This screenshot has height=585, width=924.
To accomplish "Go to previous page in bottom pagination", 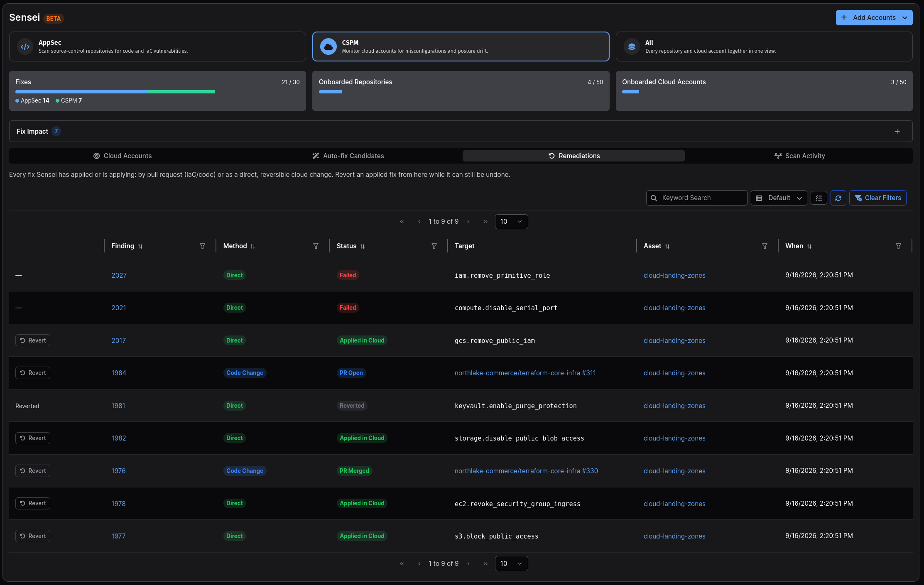I will click(419, 564).
